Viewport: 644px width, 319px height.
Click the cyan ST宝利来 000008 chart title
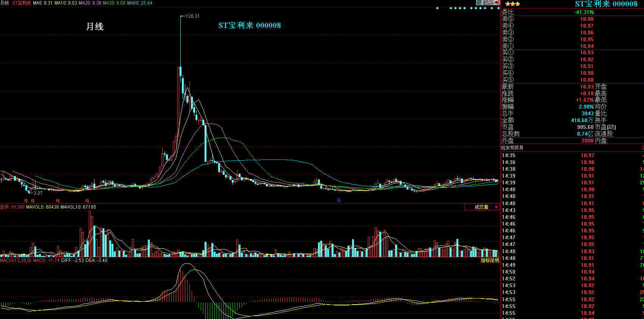[250, 25]
